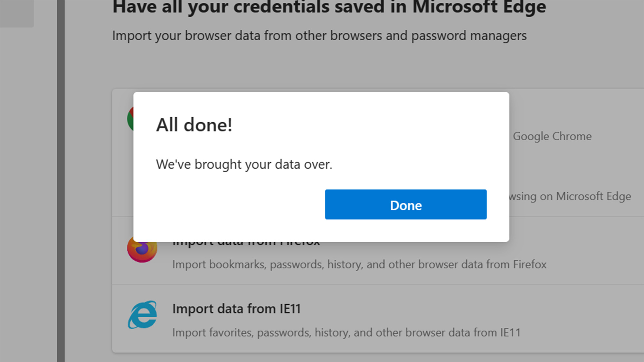This screenshot has width=644, height=362.
Task: Click the "We've brought your data over." message
Action: tap(244, 164)
